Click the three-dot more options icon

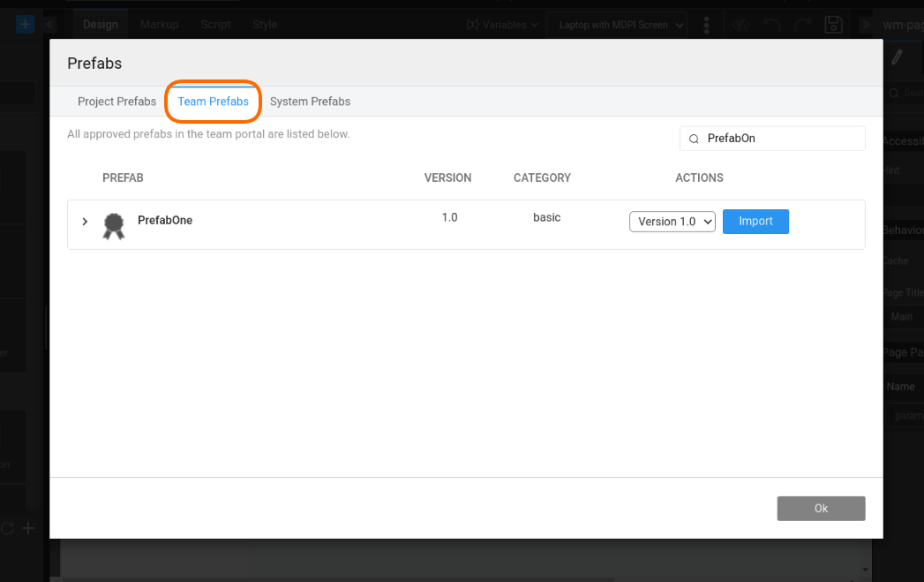tap(707, 25)
